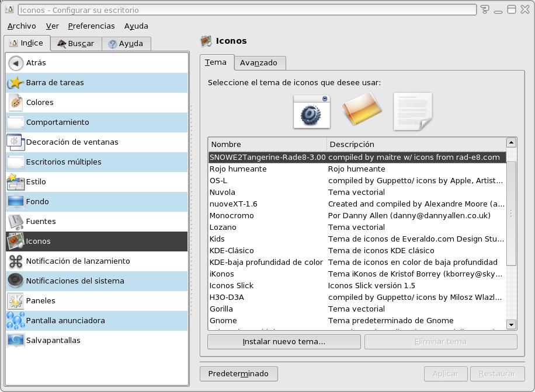The width and height of the screenshot is (535, 392).
Task: Switch to the Ayuda sidebar tab
Action: tap(126, 44)
